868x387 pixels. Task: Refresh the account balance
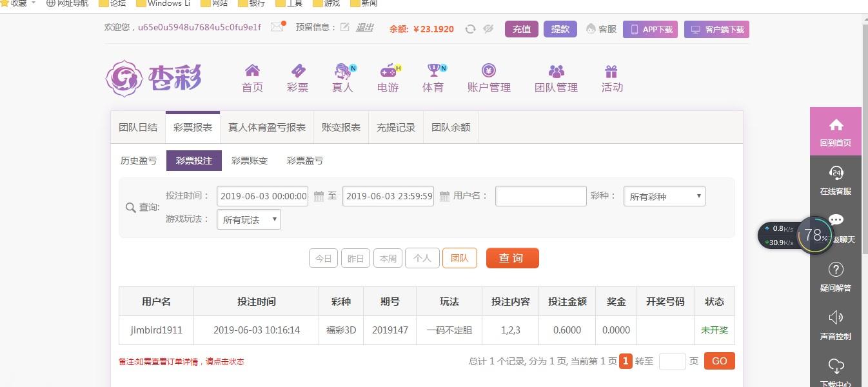(471, 29)
